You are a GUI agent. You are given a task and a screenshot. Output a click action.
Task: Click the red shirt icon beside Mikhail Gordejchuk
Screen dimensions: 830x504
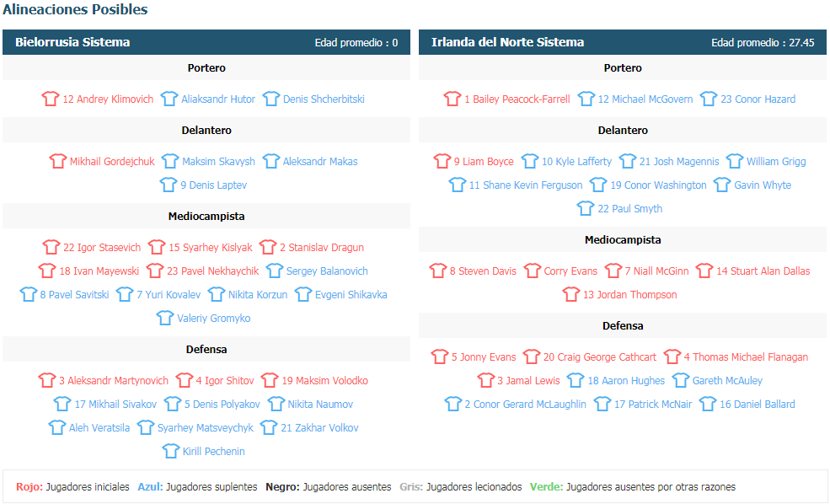click(x=57, y=162)
